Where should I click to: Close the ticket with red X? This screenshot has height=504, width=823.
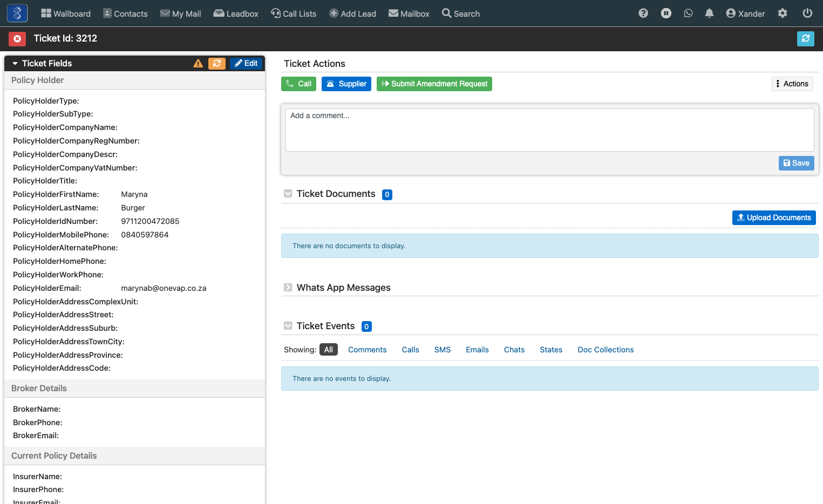[17, 38]
